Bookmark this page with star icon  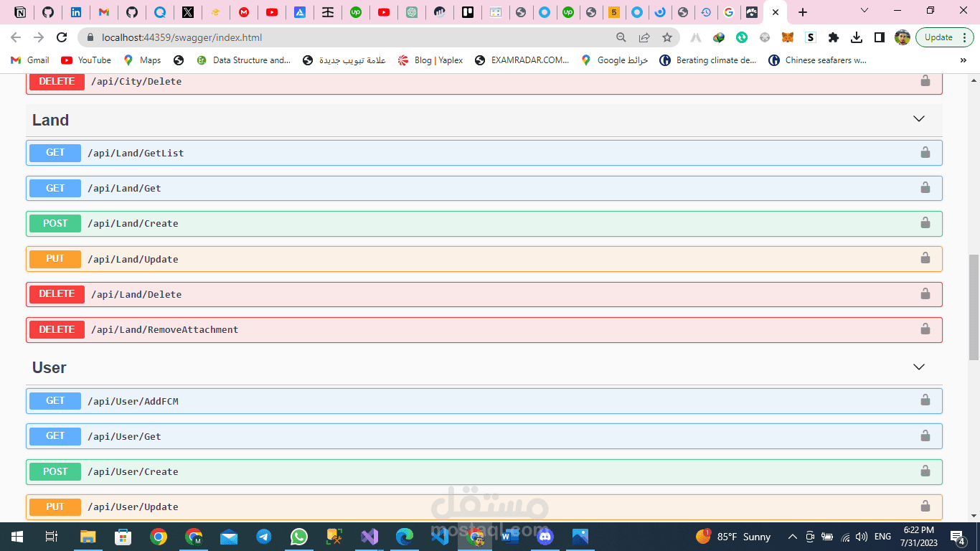[x=666, y=37]
